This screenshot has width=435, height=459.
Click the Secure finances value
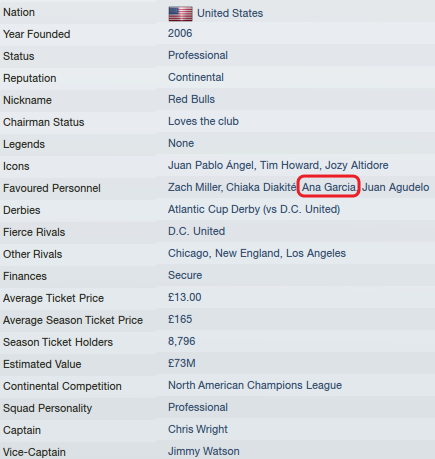pyautogui.click(x=185, y=275)
